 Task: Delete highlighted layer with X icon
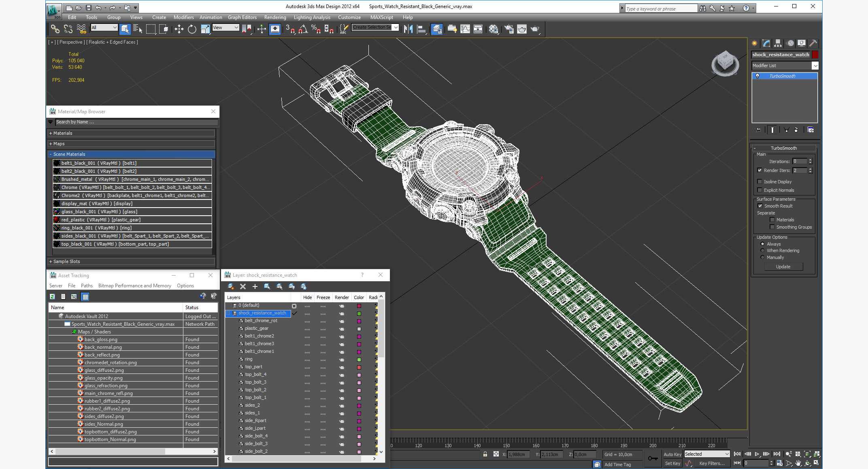click(x=243, y=286)
